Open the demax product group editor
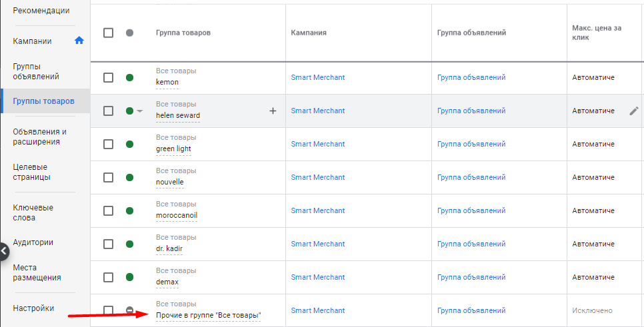The width and height of the screenshot is (644, 327). [x=167, y=282]
